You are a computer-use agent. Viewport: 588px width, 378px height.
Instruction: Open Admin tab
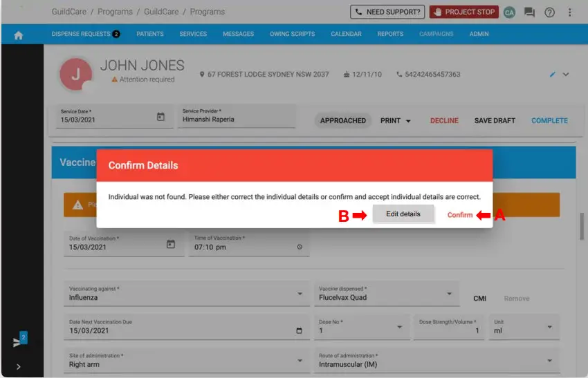pos(479,34)
